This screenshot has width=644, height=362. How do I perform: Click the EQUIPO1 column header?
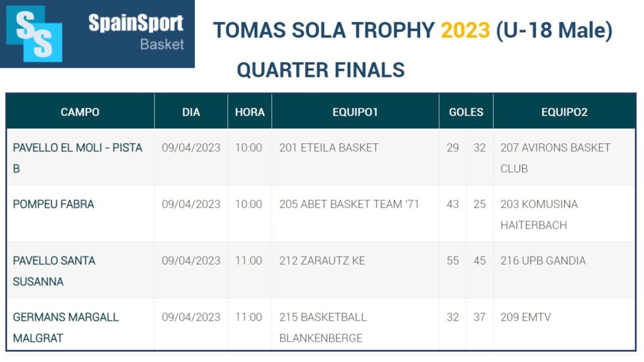[355, 112]
